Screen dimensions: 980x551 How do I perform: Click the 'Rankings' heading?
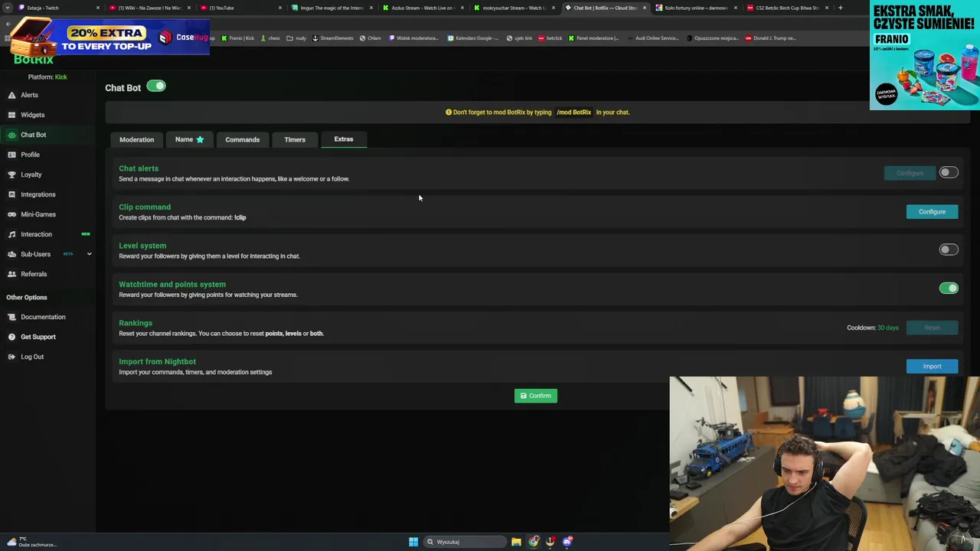click(x=136, y=323)
